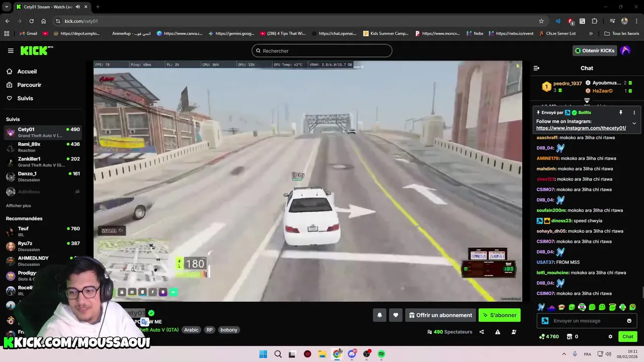
Task: Open browser home page
Action: 44,21
